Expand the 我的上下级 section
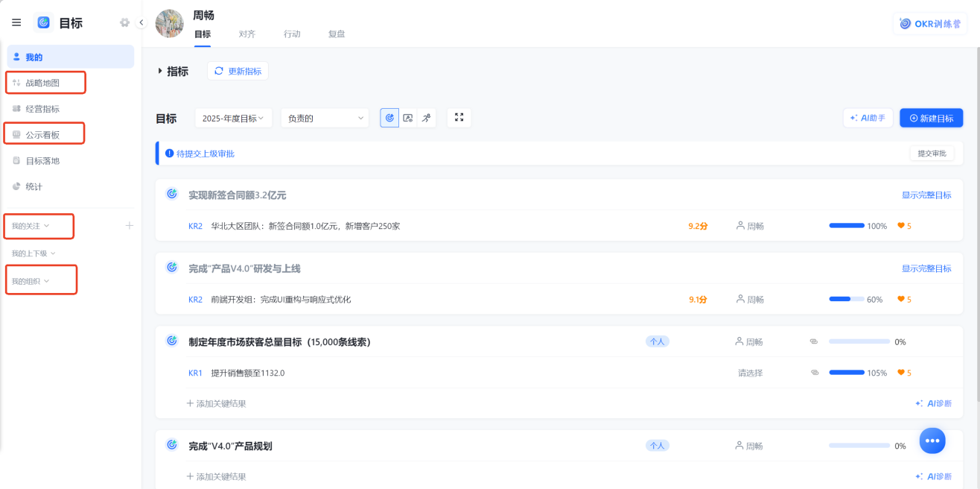 tap(34, 253)
